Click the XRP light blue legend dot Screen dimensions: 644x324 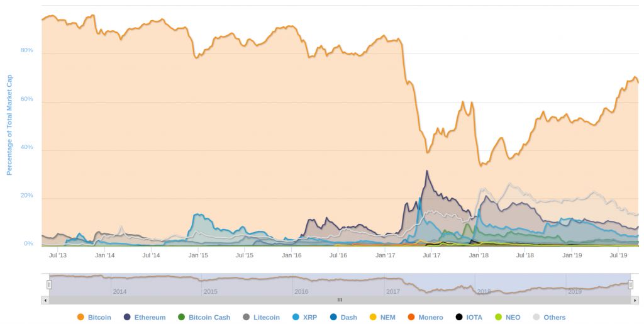pyautogui.click(x=296, y=317)
